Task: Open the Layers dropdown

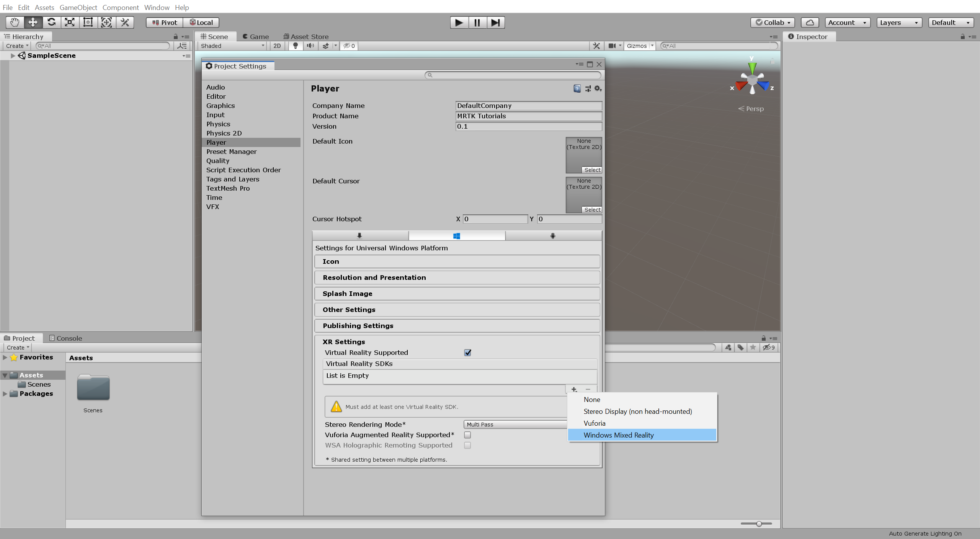Action: pyautogui.click(x=899, y=23)
